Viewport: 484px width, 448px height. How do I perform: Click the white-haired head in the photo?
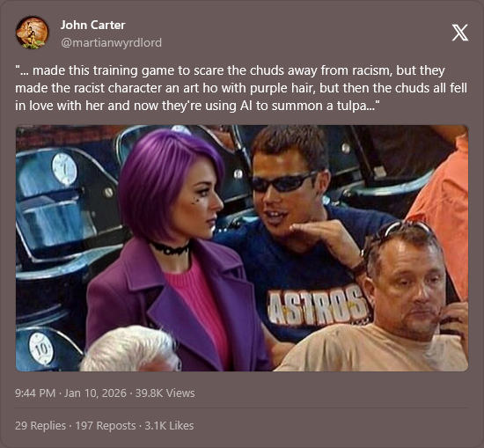pos(130,349)
